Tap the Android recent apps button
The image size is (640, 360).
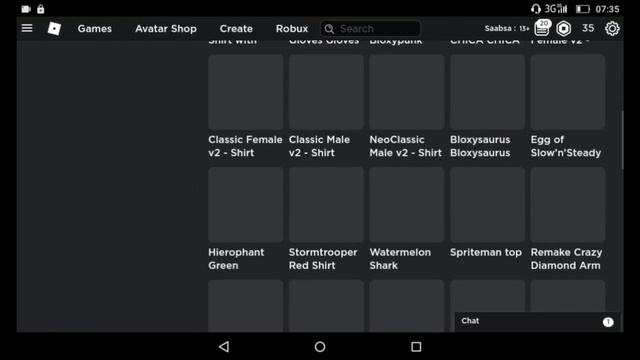click(x=416, y=347)
